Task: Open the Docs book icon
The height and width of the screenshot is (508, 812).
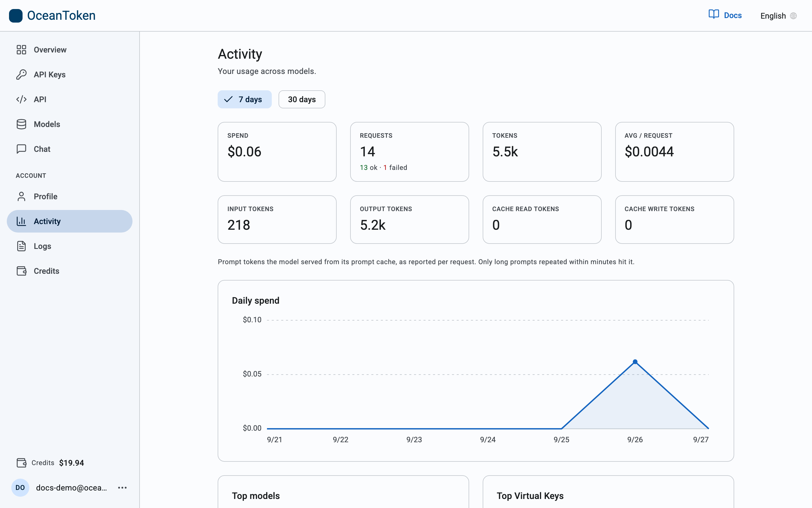Action: tap(714, 14)
